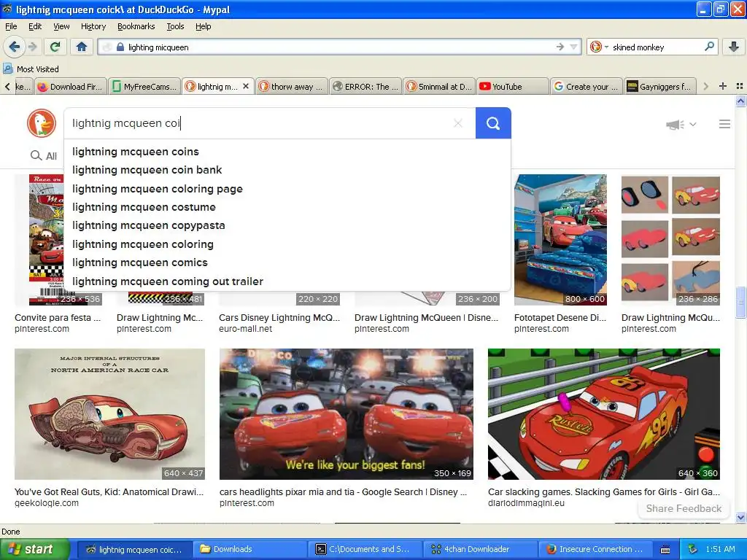Open the paper craft McQueen image

pyautogui.click(x=670, y=239)
